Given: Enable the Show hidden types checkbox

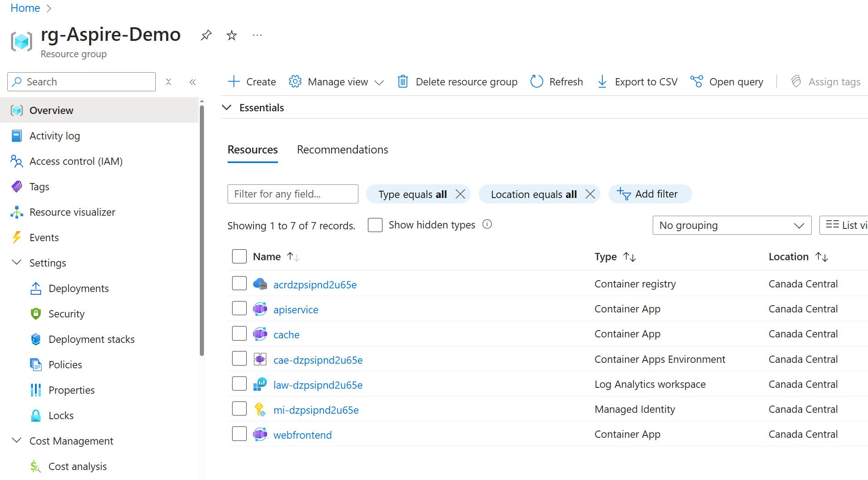Looking at the screenshot, I should click(x=375, y=225).
